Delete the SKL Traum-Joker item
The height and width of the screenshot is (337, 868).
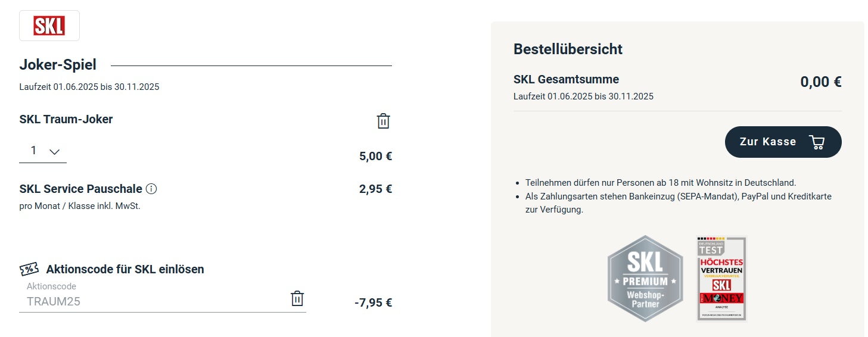pos(383,121)
